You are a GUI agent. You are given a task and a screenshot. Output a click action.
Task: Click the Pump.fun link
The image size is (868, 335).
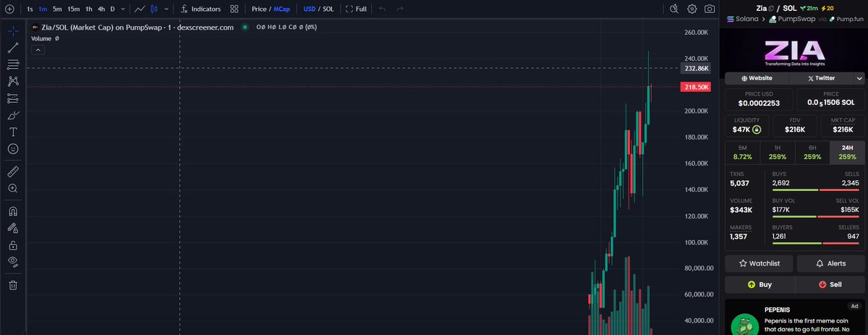pyautogui.click(x=847, y=19)
